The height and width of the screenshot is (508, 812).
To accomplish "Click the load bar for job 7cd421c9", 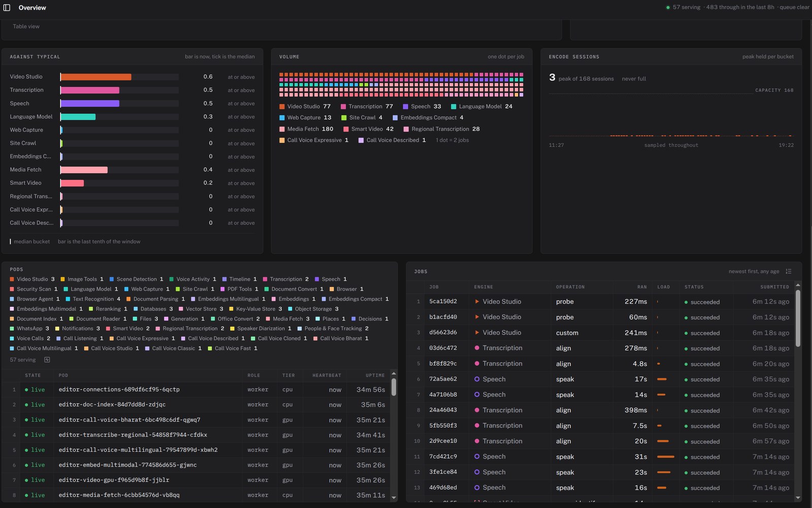I will click(665, 457).
